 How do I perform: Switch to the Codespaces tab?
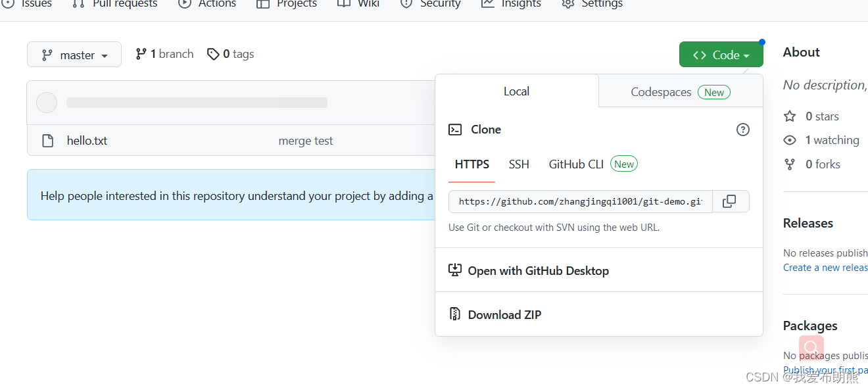click(x=680, y=92)
